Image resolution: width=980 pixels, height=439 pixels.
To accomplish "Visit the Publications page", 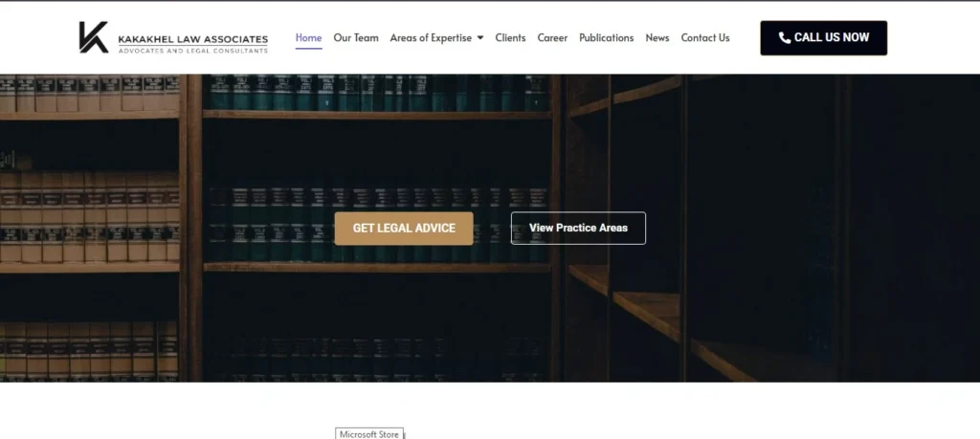I will click(606, 37).
